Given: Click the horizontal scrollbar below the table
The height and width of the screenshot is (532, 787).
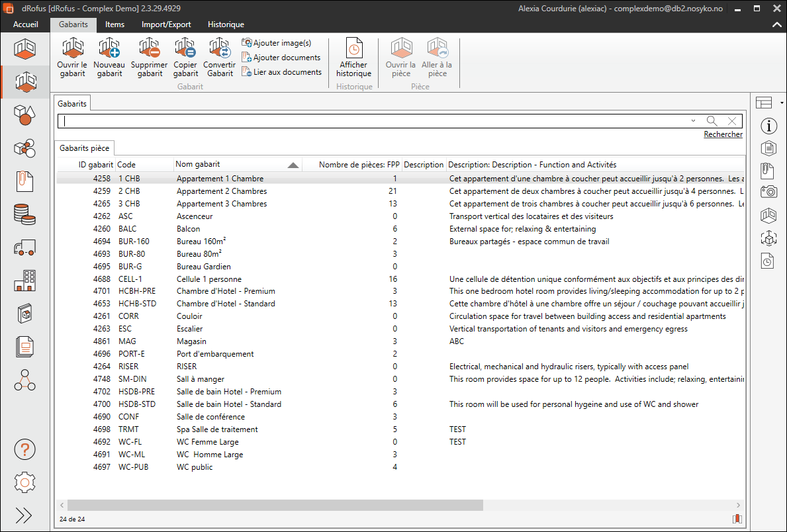Looking at the screenshot, I should [x=275, y=505].
